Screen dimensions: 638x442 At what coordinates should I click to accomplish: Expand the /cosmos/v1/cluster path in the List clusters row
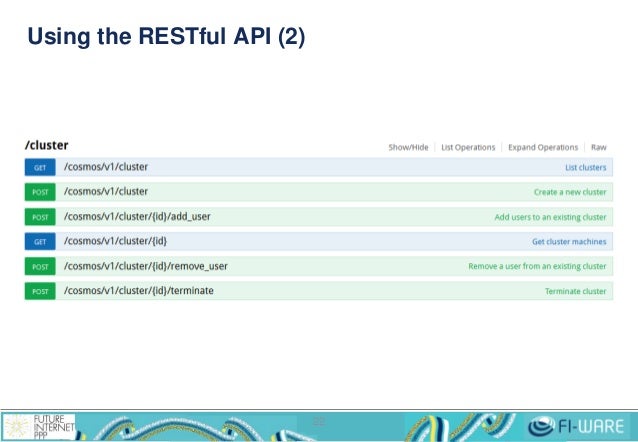106,167
